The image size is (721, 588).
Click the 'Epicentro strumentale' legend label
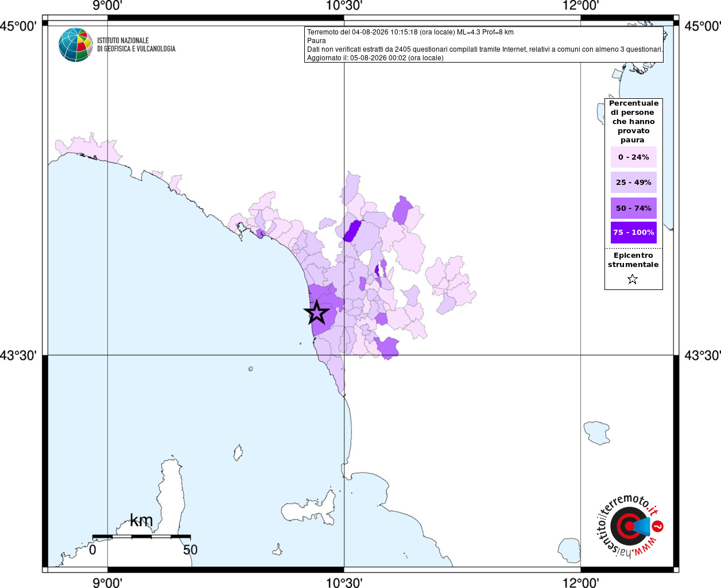tap(633, 260)
